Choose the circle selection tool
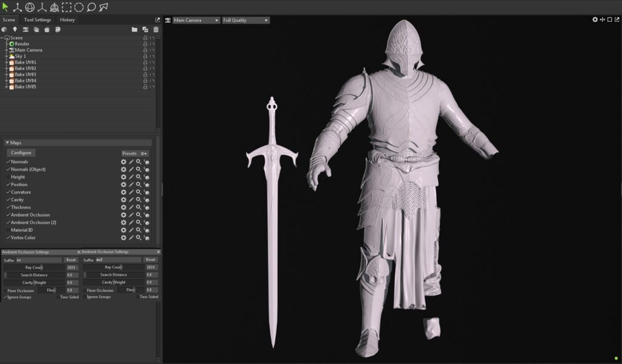This screenshot has width=622, height=364. point(78,7)
